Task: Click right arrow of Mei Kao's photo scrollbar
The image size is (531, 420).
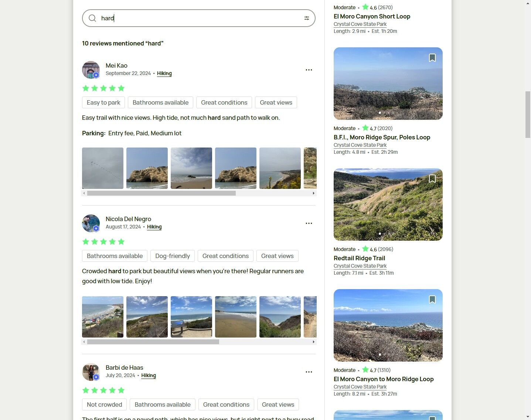Action: point(314,193)
